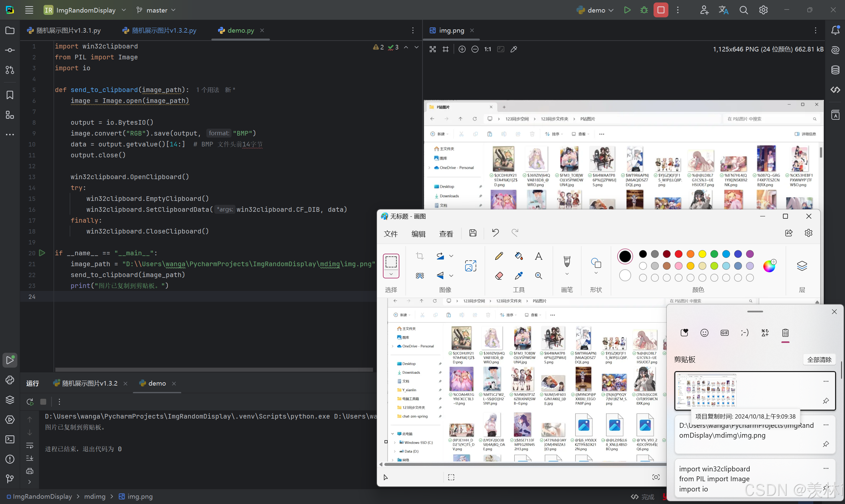Click the Debug bug icon
The image size is (845, 504).
tap(644, 10)
